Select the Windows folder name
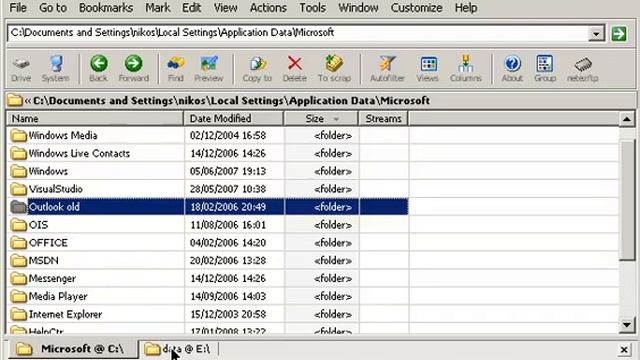 coord(48,171)
